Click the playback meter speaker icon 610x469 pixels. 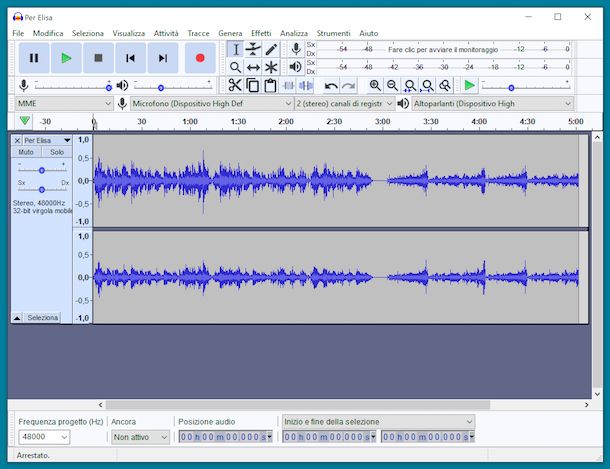click(x=296, y=67)
